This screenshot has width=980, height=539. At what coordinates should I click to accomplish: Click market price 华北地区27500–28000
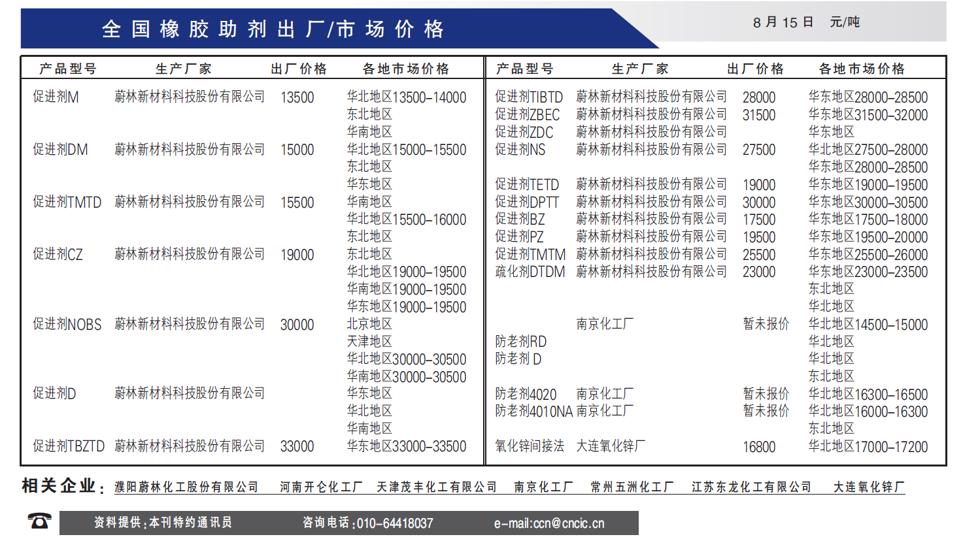coord(868,150)
